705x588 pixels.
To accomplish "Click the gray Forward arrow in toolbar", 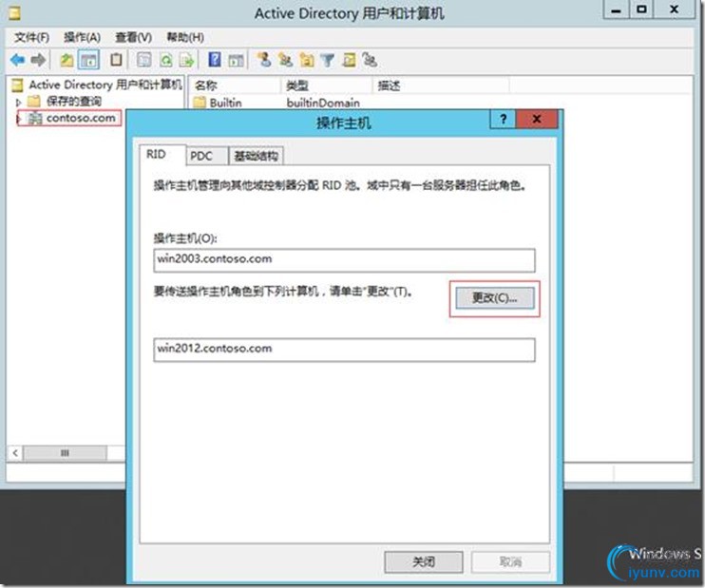I will 38,60.
